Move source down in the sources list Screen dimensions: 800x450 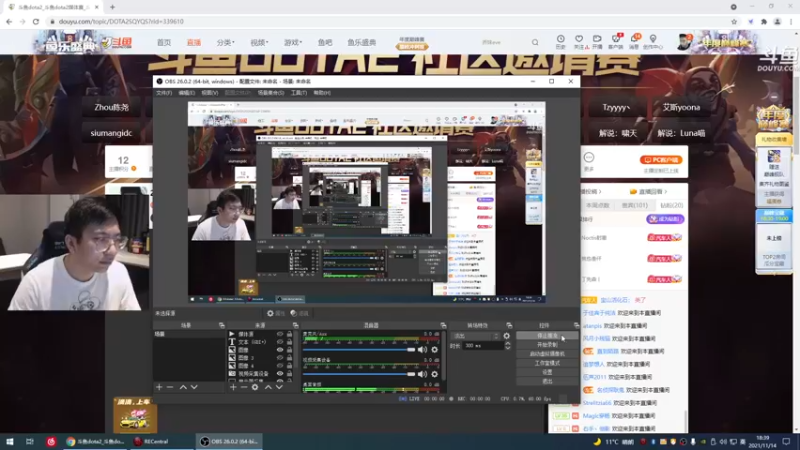(279, 387)
